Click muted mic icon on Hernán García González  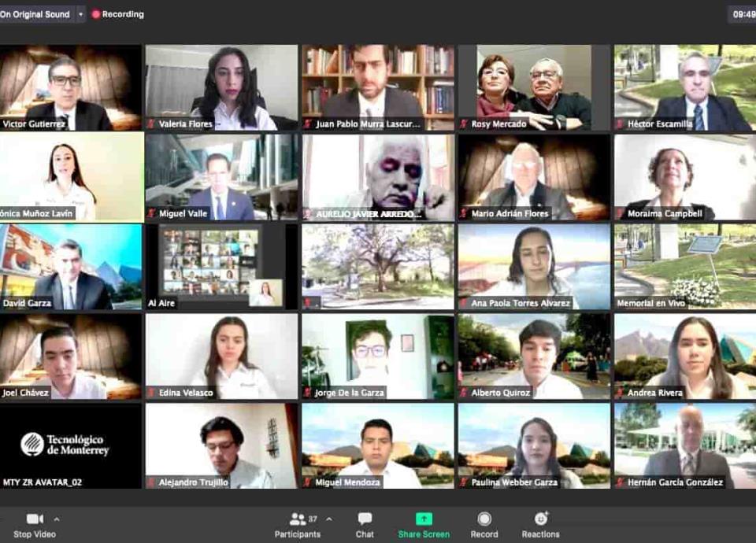[621, 483]
